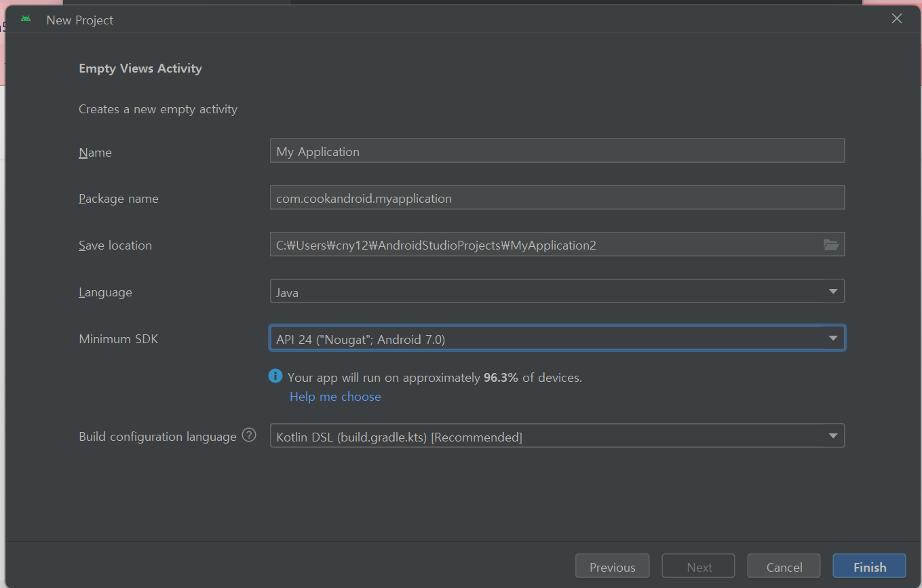
Task: Click the Package name label
Action: pyautogui.click(x=119, y=199)
